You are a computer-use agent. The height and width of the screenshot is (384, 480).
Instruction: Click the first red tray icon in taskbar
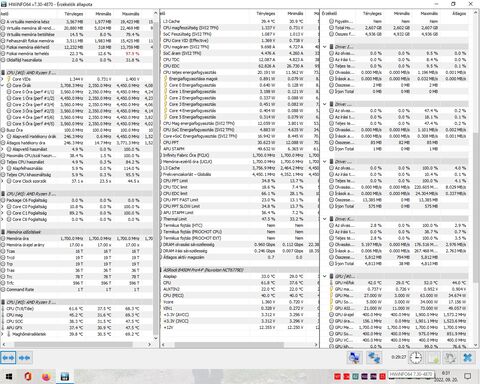click(337, 377)
